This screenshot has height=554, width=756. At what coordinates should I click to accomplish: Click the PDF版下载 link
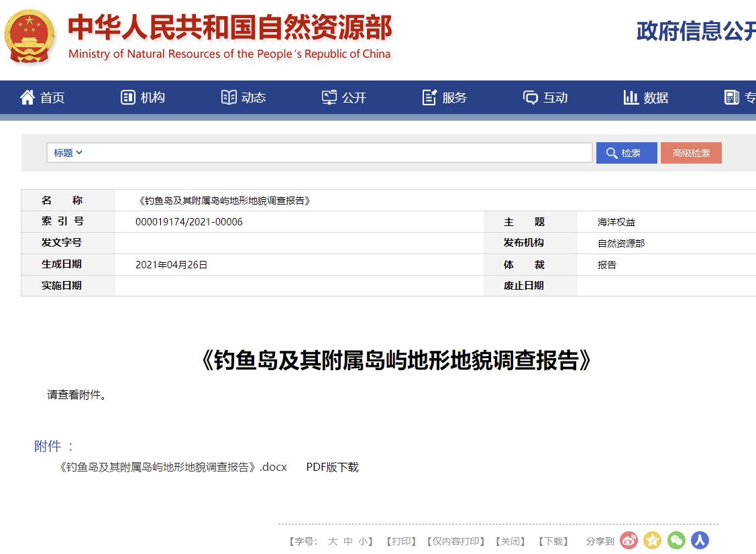coord(332,467)
